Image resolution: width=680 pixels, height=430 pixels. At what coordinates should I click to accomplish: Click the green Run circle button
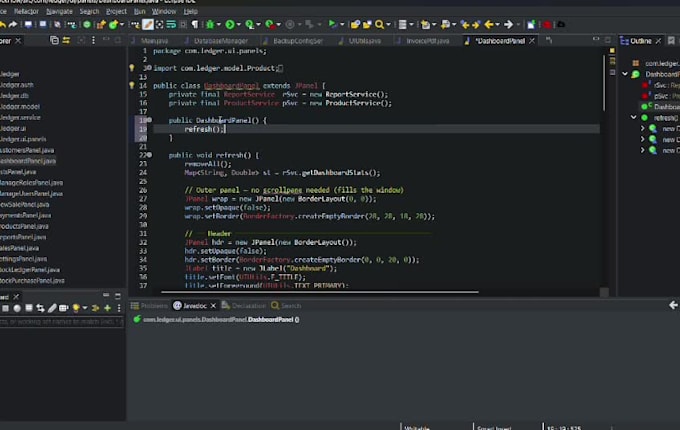click(230, 25)
